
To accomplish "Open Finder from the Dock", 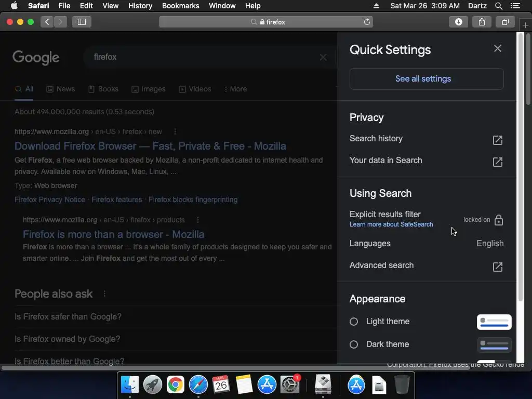I will coord(130,385).
